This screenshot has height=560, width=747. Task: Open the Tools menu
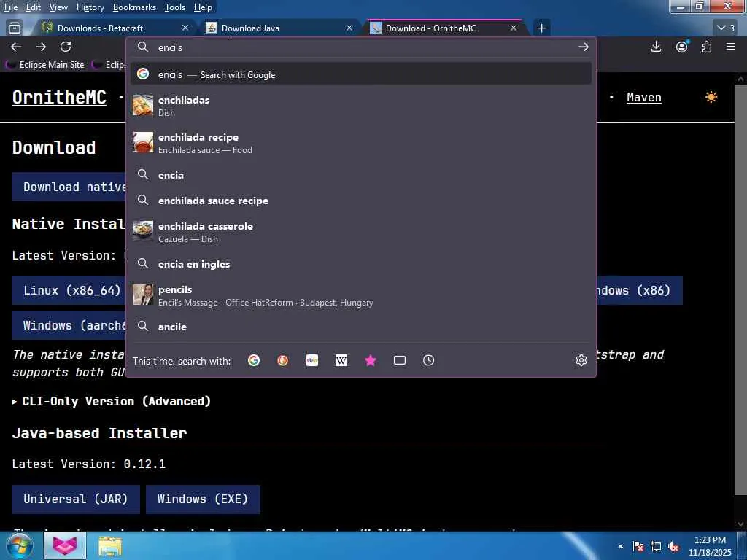point(175,7)
